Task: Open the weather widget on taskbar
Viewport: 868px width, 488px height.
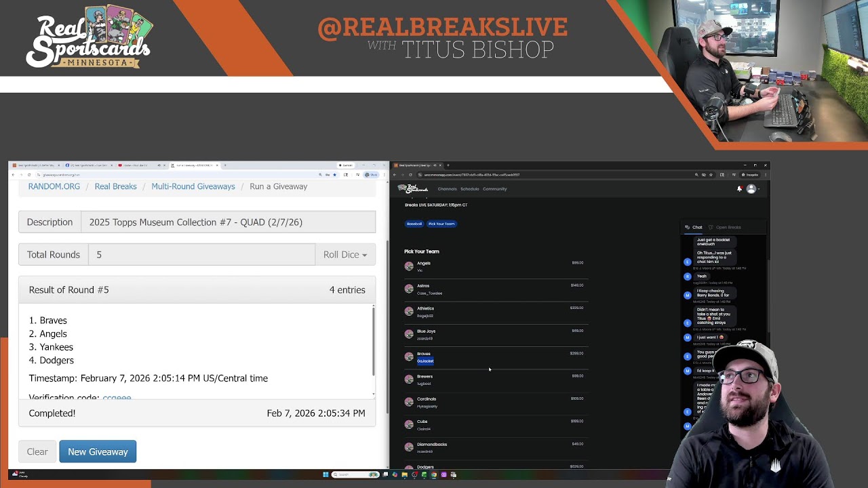Action: pos(20,474)
